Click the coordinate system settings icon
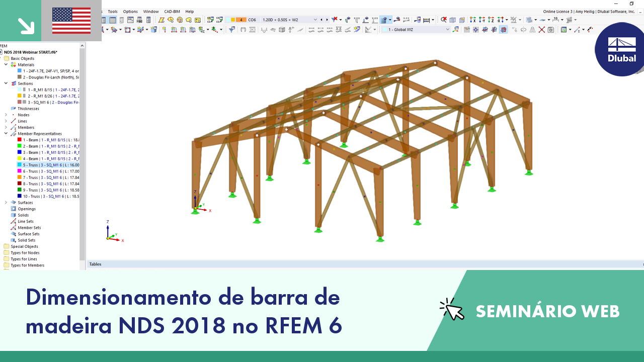Screen dimensions: 644x362 456,30
